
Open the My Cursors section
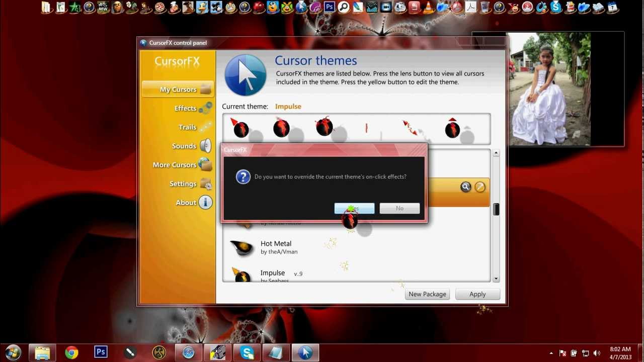click(178, 89)
